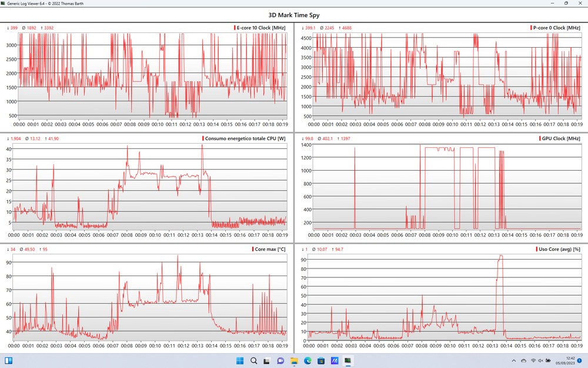Screen dimensions: 588x368
Task: Click the Core max average value 49,50
Action: 29,249
